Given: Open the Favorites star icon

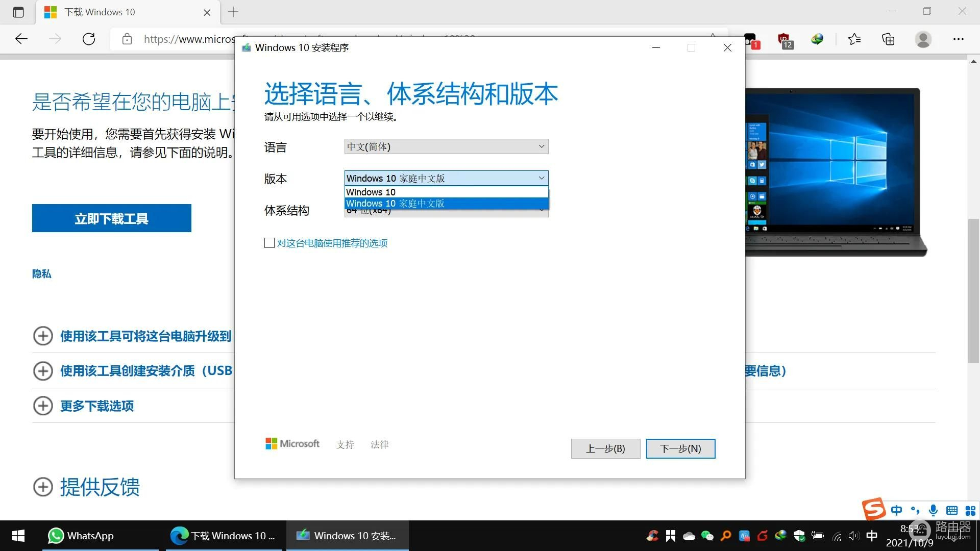Looking at the screenshot, I should point(854,39).
